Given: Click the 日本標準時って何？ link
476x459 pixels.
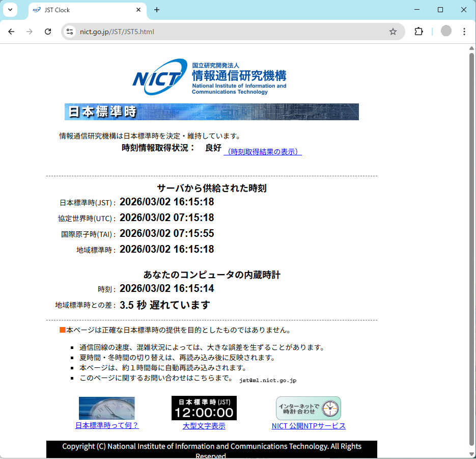Looking at the screenshot, I should pos(107,426).
